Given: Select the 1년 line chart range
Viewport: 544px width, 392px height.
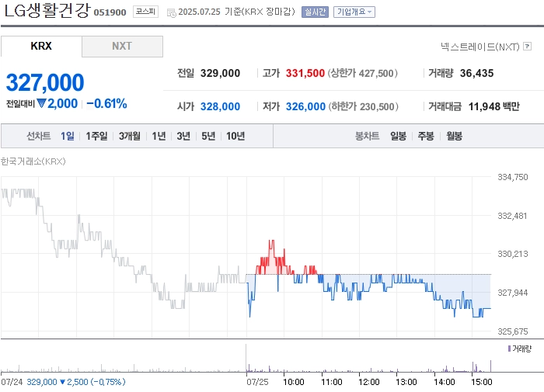Looking at the screenshot, I should pyautogui.click(x=159, y=136).
